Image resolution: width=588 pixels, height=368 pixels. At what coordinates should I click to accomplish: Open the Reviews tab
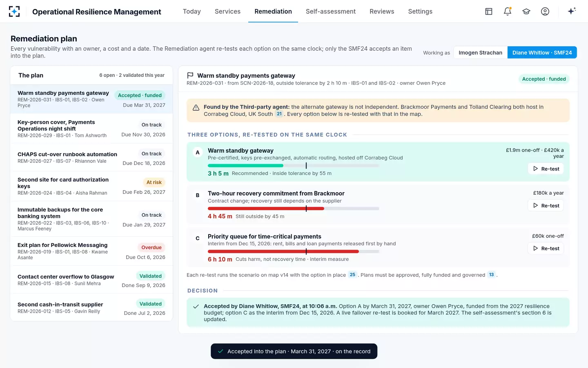pyautogui.click(x=382, y=11)
